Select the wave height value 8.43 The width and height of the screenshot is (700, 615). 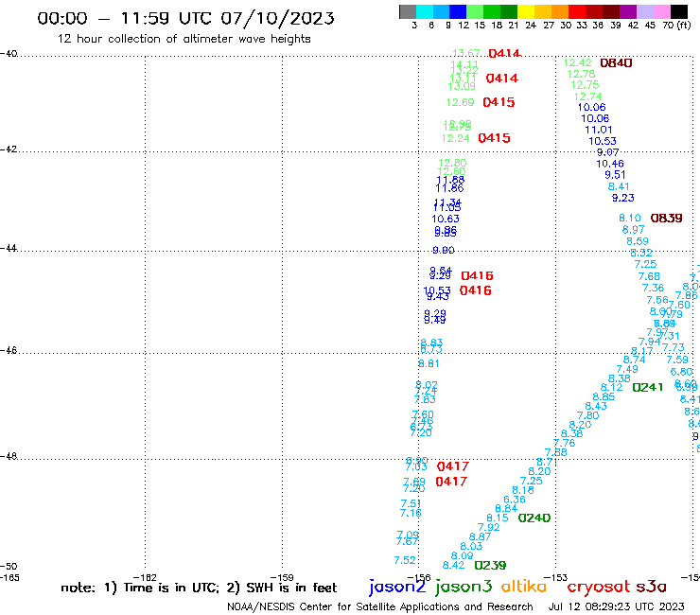596,406
